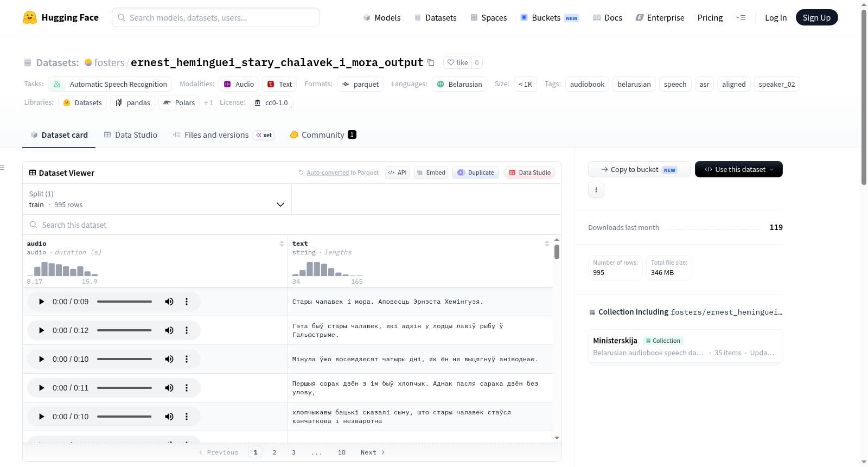The image size is (868, 467).
Task: Select the parquet format tag
Action: [360, 84]
